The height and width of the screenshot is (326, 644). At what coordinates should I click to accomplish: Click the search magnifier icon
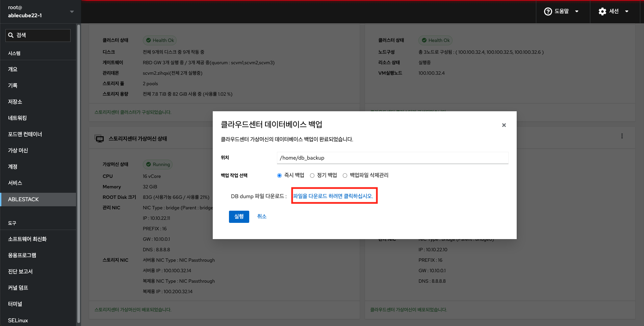11,35
